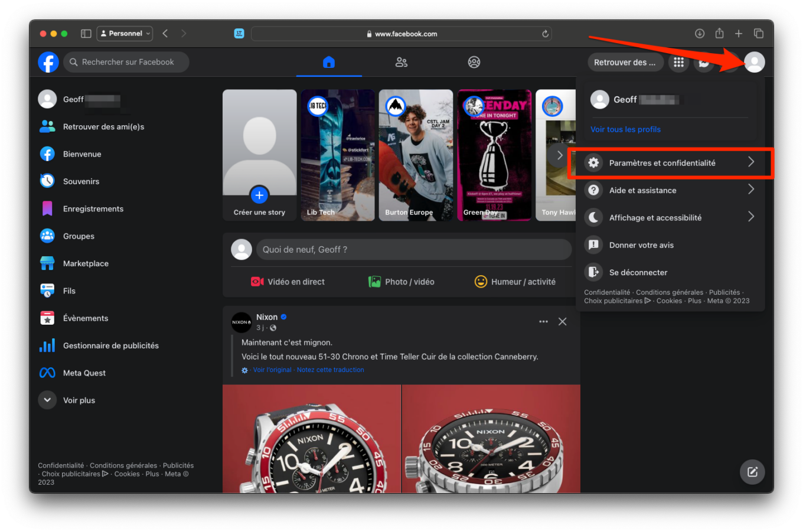Click Donner votre avis menu item
803x532 pixels.
coord(670,245)
